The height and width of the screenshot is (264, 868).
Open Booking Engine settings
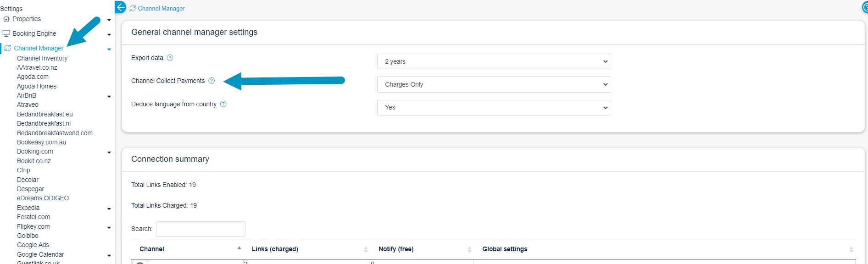click(x=34, y=33)
